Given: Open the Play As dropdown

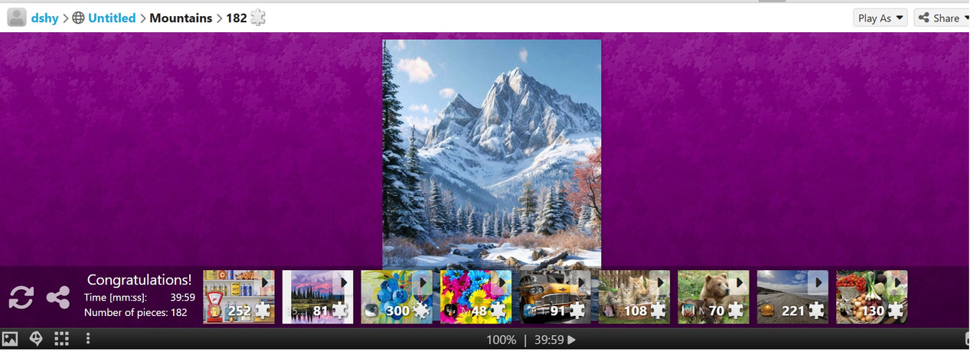Looking at the screenshot, I should tap(880, 18).
